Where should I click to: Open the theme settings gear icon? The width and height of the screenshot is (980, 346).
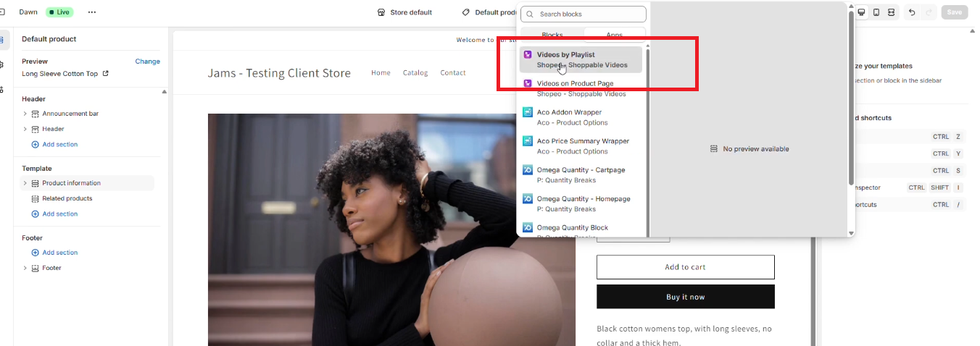tap(2, 64)
